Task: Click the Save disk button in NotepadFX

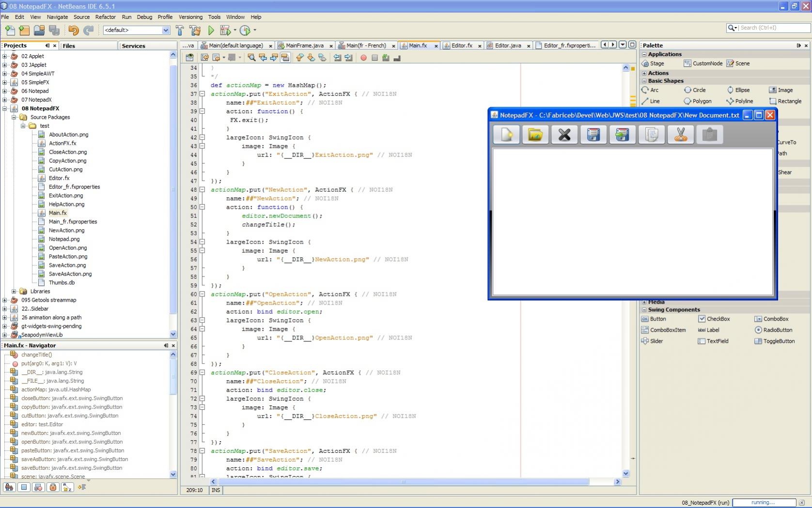Action: (593, 135)
